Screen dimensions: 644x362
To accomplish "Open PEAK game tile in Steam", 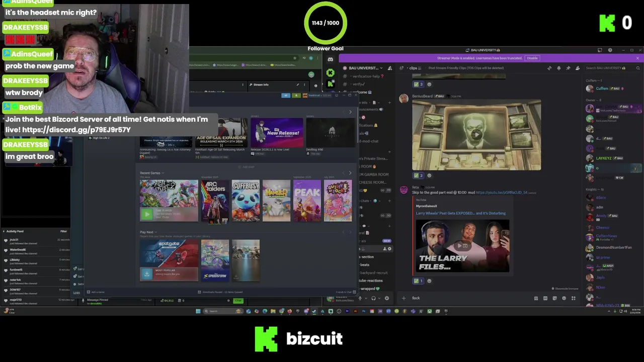I will pos(307,201).
